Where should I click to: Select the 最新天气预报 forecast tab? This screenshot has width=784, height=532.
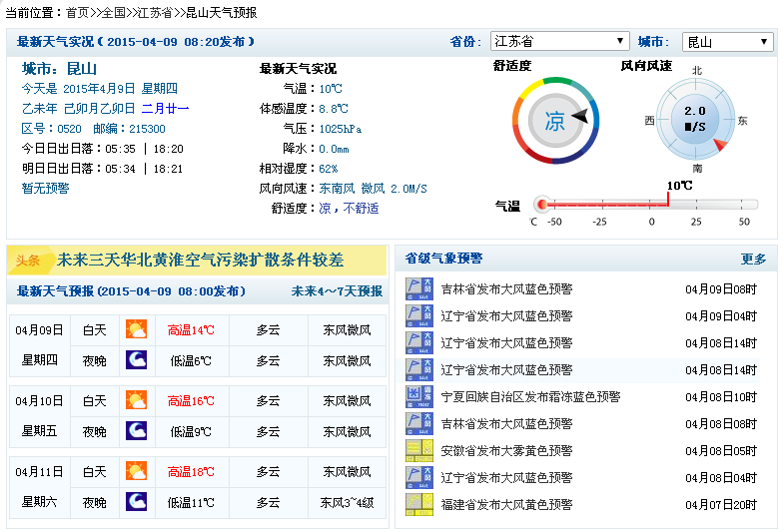[130, 291]
